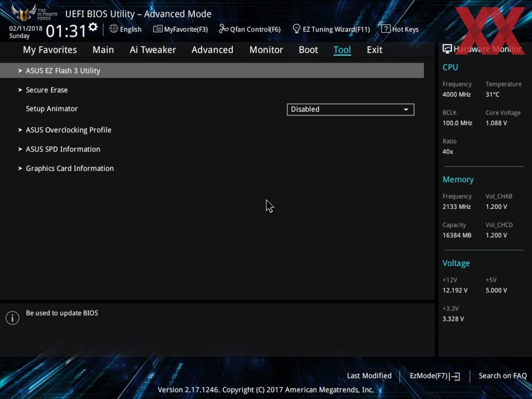Viewport: 532px width, 399px height.
Task: Open the Advanced tab
Action: tap(212, 50)
